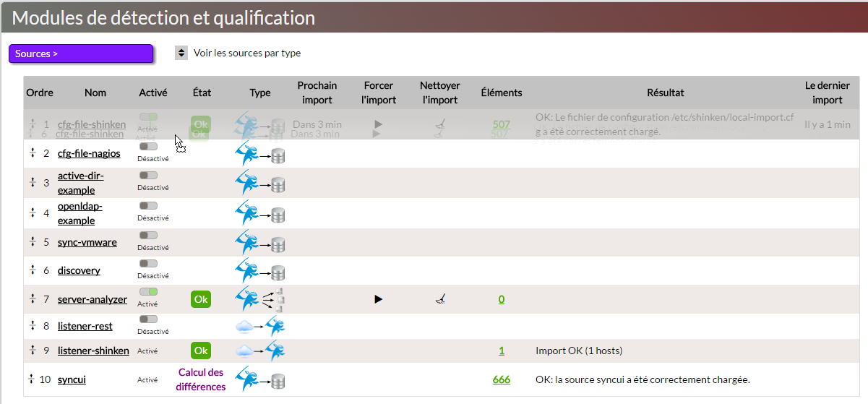The width and height of the screenshot is (868, 404).
Task: Click the type icon for syncui source
Action: coord(260,379)
